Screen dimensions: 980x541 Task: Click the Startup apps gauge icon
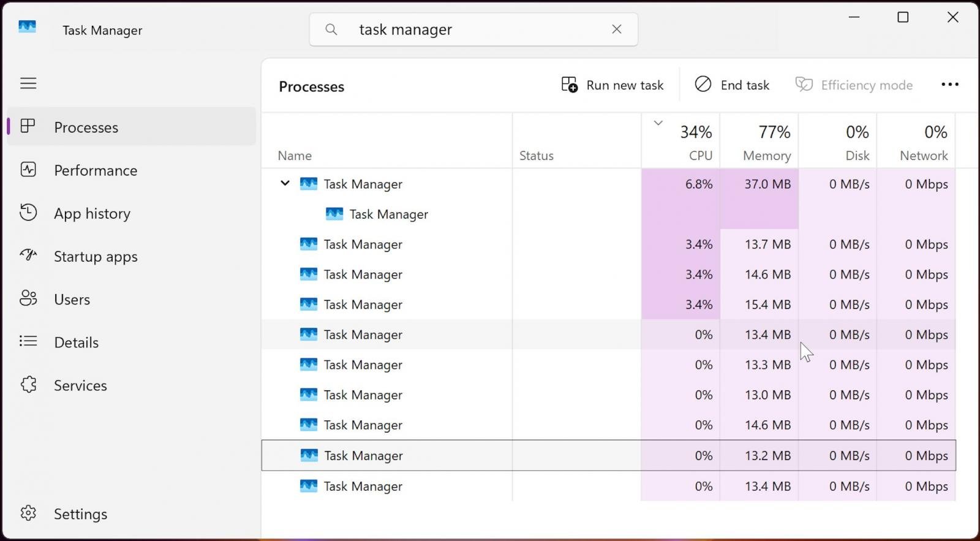(x=28, y=255)
